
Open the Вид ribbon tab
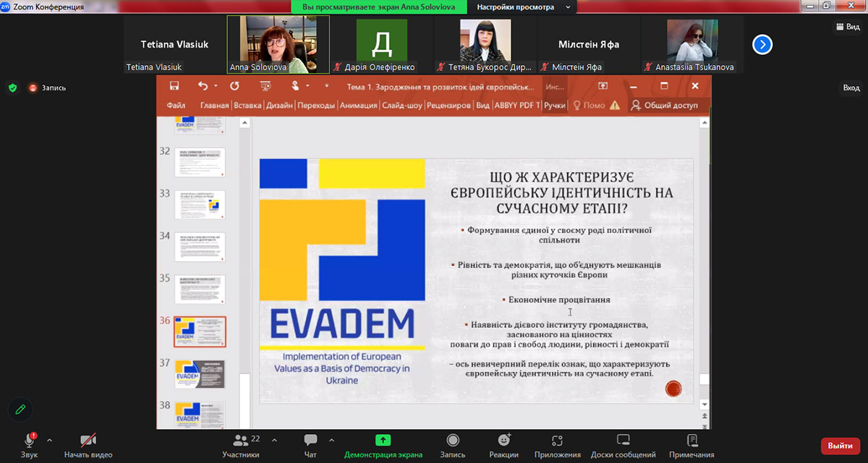tap(482, 105)
